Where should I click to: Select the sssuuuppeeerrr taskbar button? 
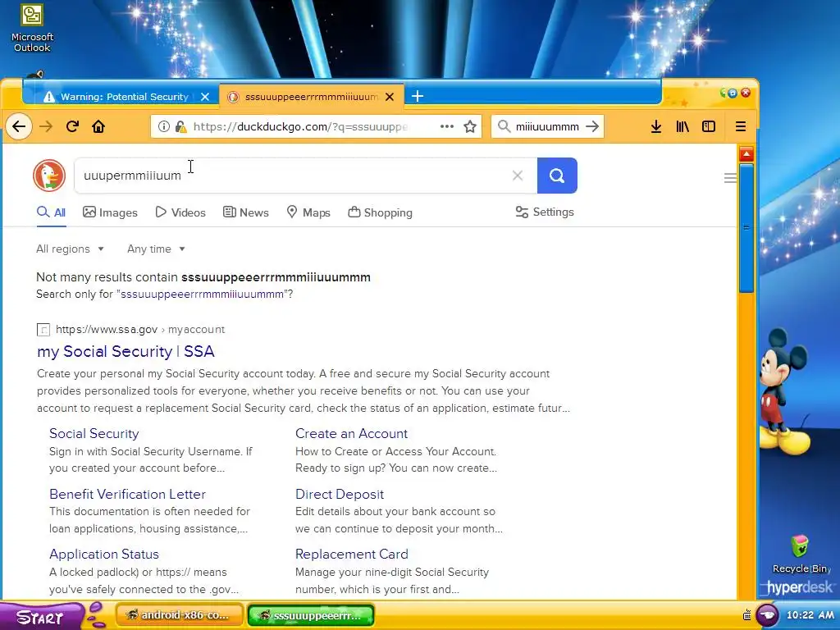coord(311,615)
